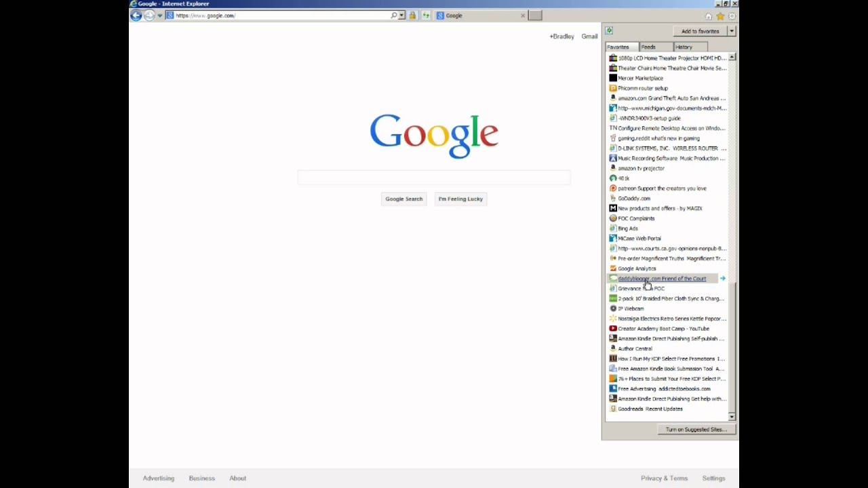
Task: Click the Amazon icon of Grand Theft Auto favorite
Action: [x=613, y=98]
